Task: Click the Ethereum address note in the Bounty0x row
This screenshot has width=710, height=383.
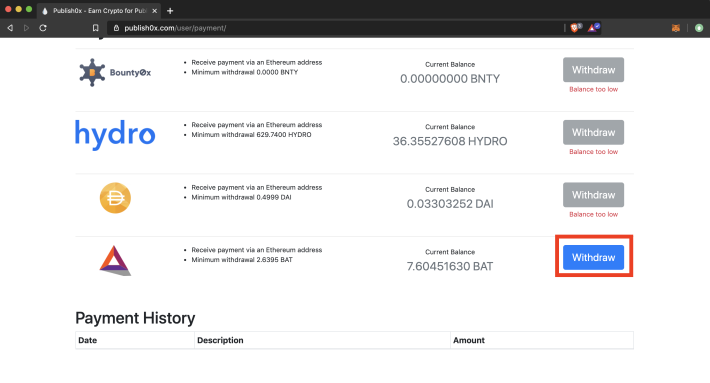Action: coord(257,62)
